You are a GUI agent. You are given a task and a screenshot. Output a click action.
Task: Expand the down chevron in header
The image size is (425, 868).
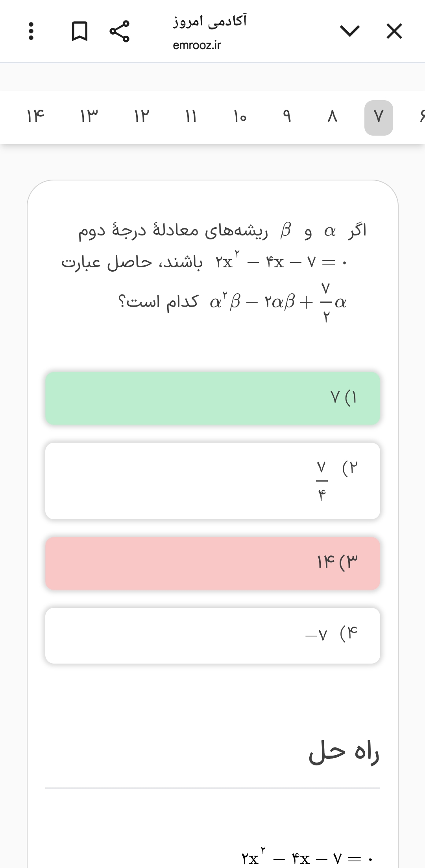coord(349,31)
